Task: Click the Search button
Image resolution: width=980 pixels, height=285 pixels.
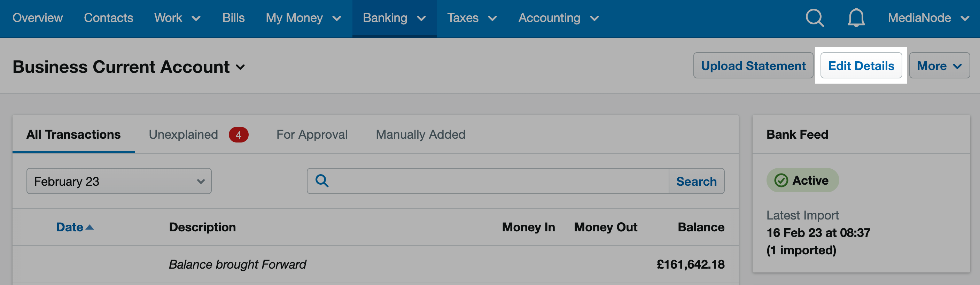Action: click(696, 181)
